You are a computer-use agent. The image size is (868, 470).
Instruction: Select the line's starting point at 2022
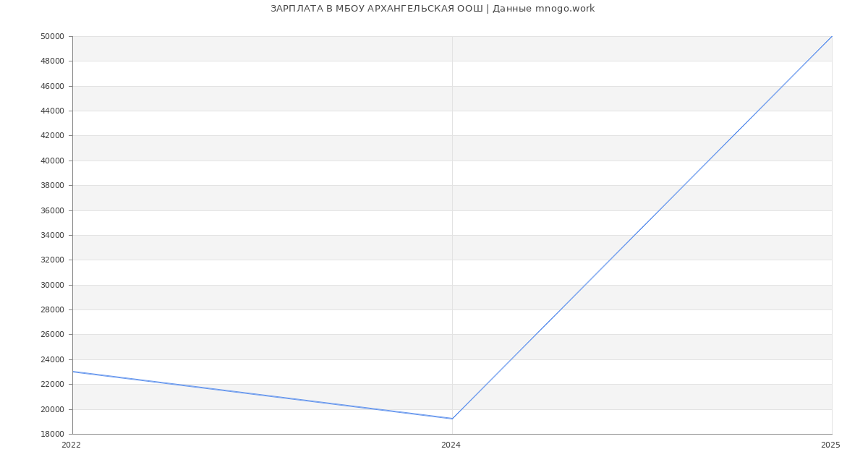click(73, 372)
